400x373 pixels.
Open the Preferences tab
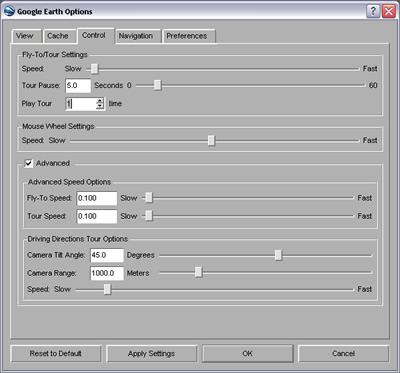[188, 36]
